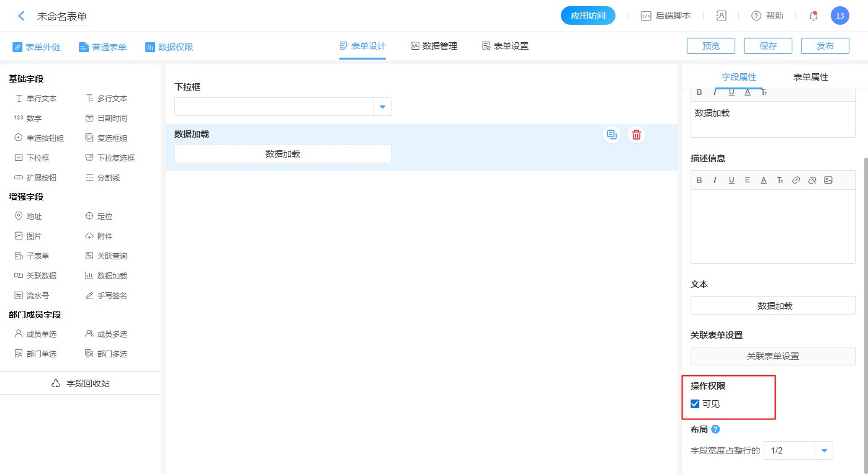Open the notification bell
Screen dimensions: 868x474
[x=813, y=16]
